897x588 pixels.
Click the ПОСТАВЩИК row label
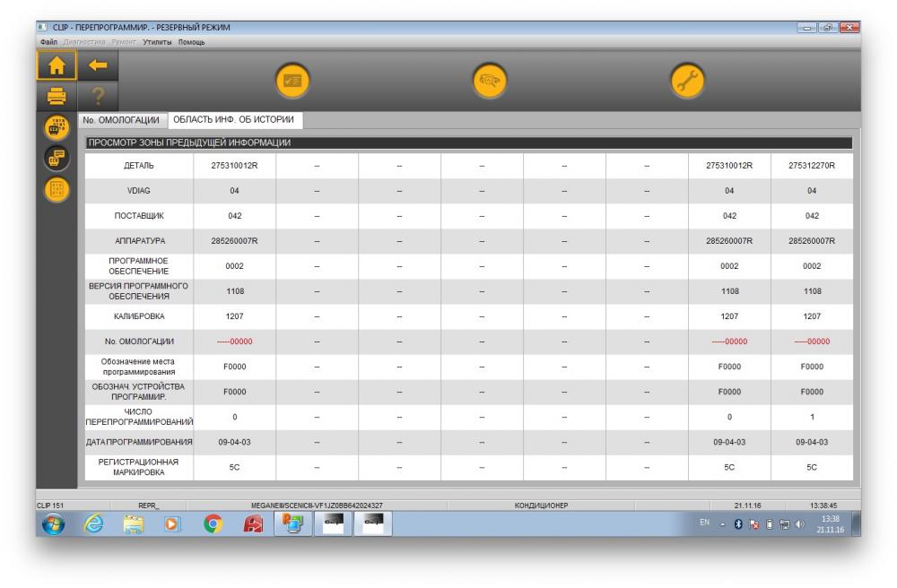139,216
